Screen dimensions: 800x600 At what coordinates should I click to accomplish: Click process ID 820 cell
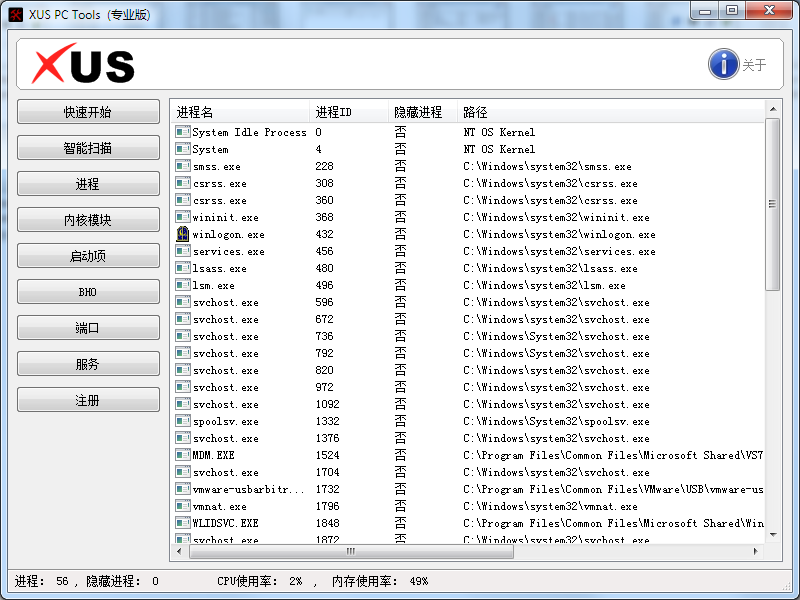click(324, 370)
